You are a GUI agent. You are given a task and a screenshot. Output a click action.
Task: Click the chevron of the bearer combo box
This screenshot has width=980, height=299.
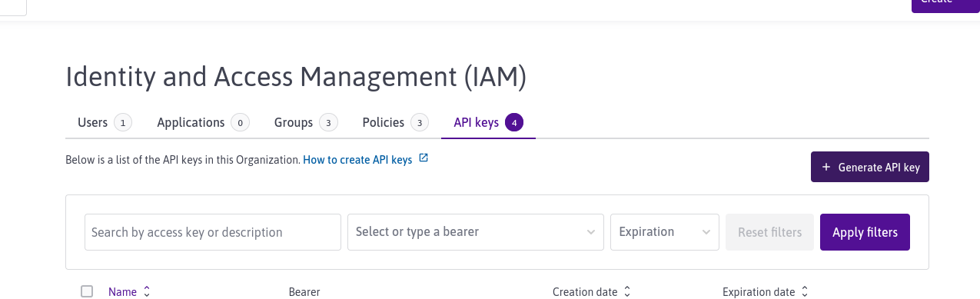pyautogui.click(x=590, y=232)
